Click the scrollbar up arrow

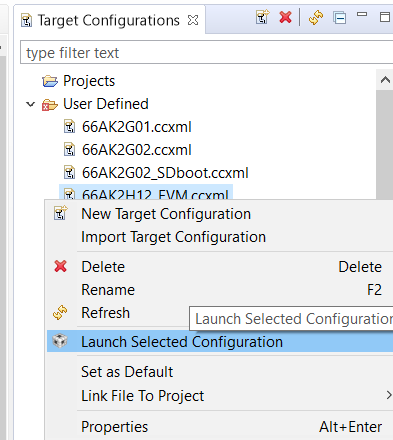385,80
